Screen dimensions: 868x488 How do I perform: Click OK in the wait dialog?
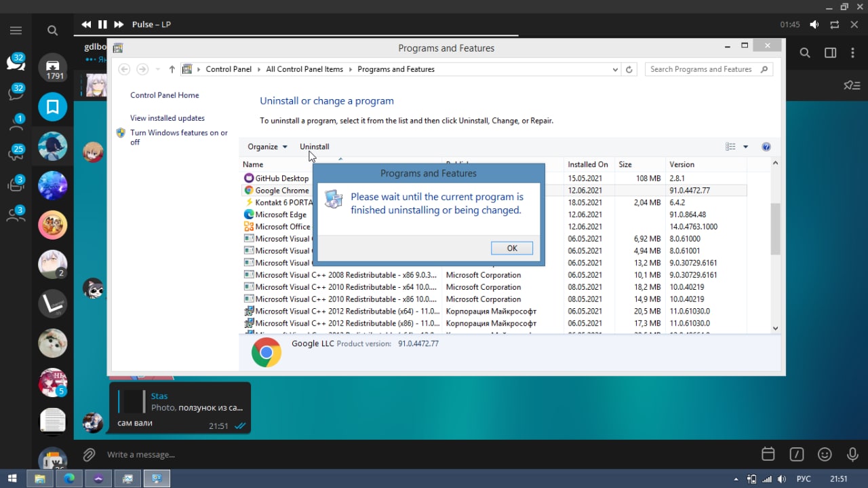pos(512,248)
